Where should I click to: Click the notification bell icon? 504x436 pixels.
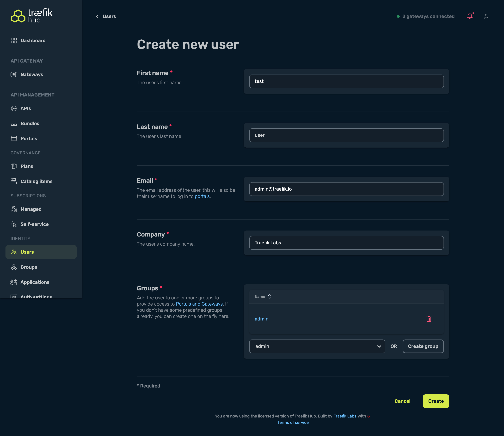click(x=470, y=16)
